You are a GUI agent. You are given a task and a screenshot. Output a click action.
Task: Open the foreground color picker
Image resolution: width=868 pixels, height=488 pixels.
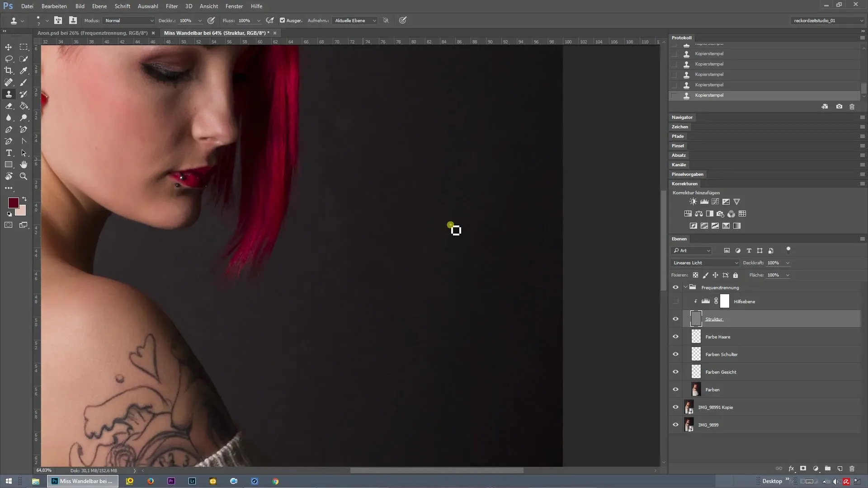pyautogui.click(x=13, y=202)
